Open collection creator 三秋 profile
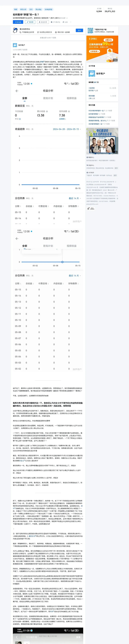The height and width of the screenshot is (644, 129). tap(90, 99)
